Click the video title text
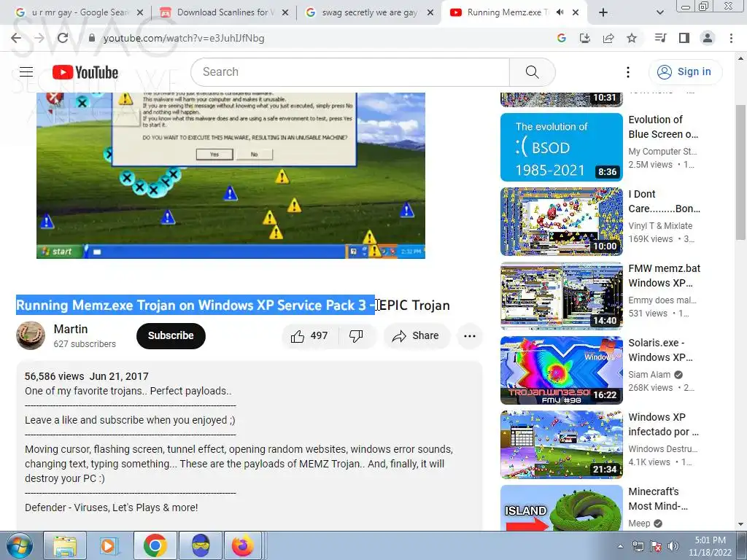This screenshot has width=747, height=560. (233, 306)
